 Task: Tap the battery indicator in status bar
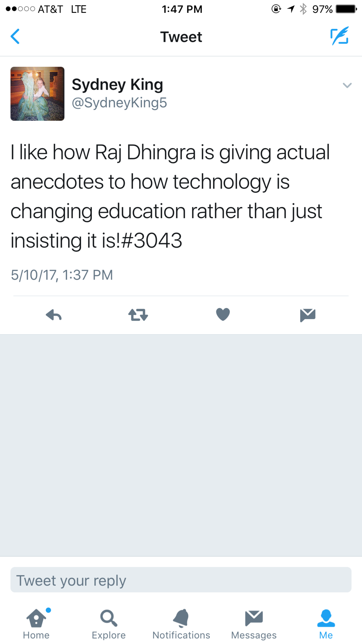[x=346, y=9]
